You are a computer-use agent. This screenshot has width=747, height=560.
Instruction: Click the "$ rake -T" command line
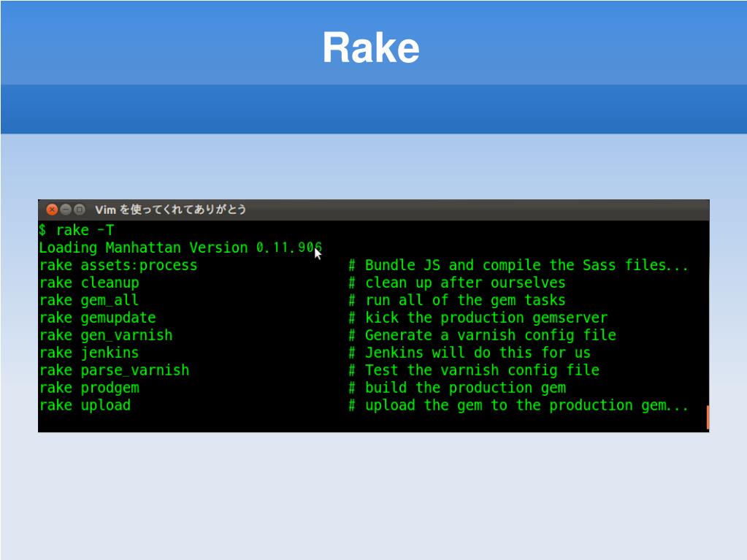point(77,231)
